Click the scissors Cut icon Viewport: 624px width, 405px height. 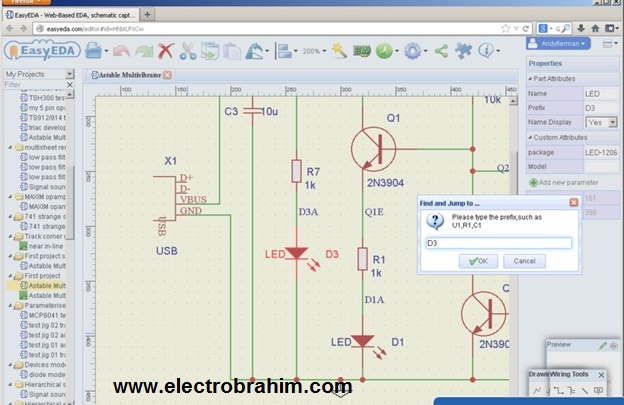tap(188, 51)
